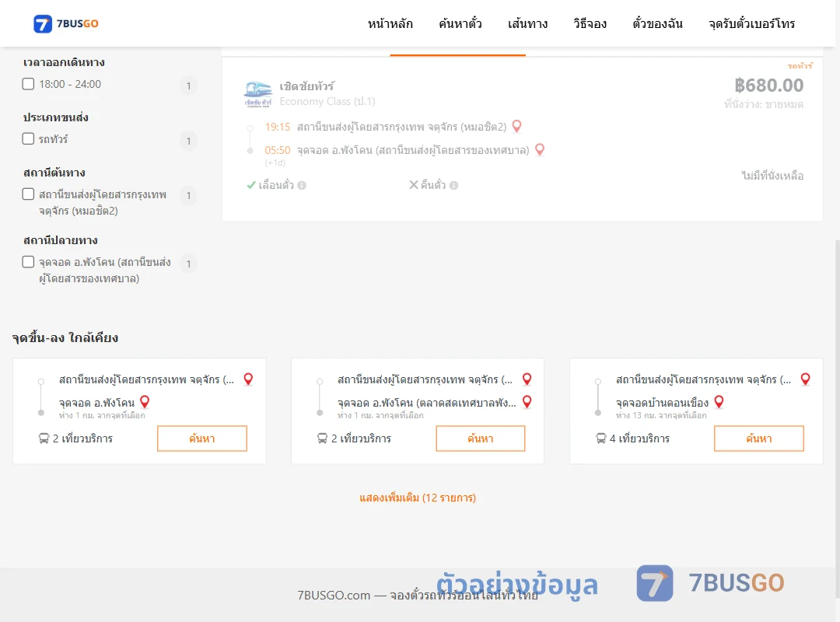Click ค้นหา button in ตลาดสดเทศบาลพัง card

click(481, 439)
